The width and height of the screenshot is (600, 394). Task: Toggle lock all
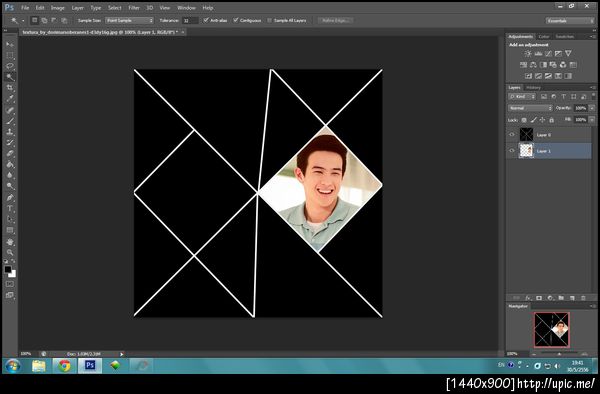pos(551,120)
